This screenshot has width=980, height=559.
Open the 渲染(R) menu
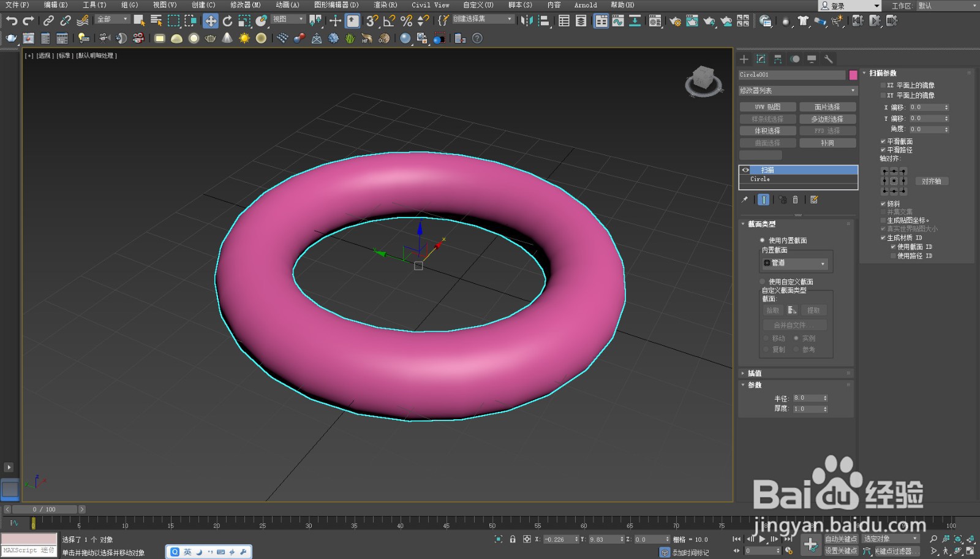[385, 5]
